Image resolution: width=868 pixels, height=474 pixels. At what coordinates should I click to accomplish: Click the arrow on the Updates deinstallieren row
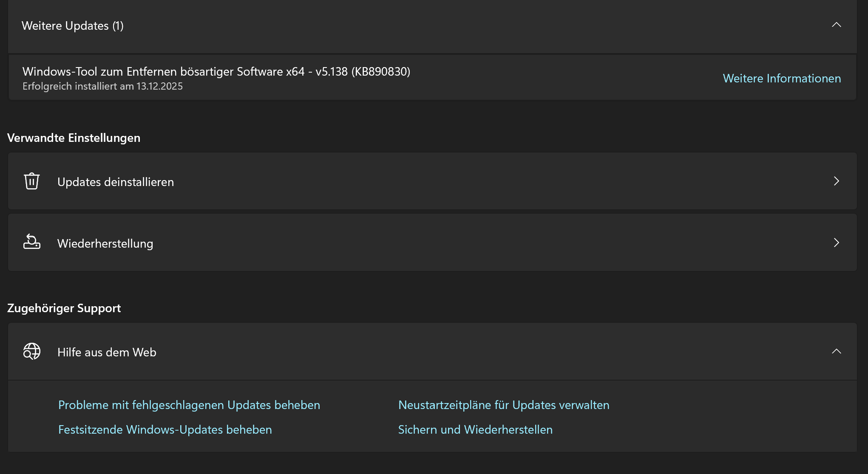(x=836, y=181)
